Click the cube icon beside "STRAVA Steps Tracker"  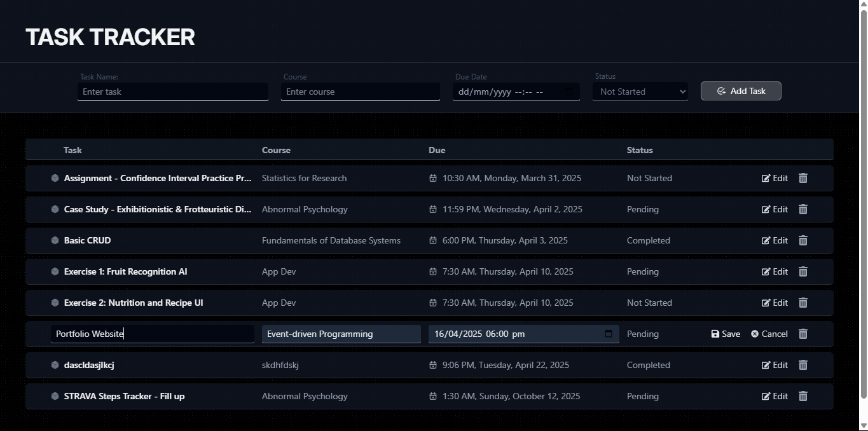coord(55,396)
